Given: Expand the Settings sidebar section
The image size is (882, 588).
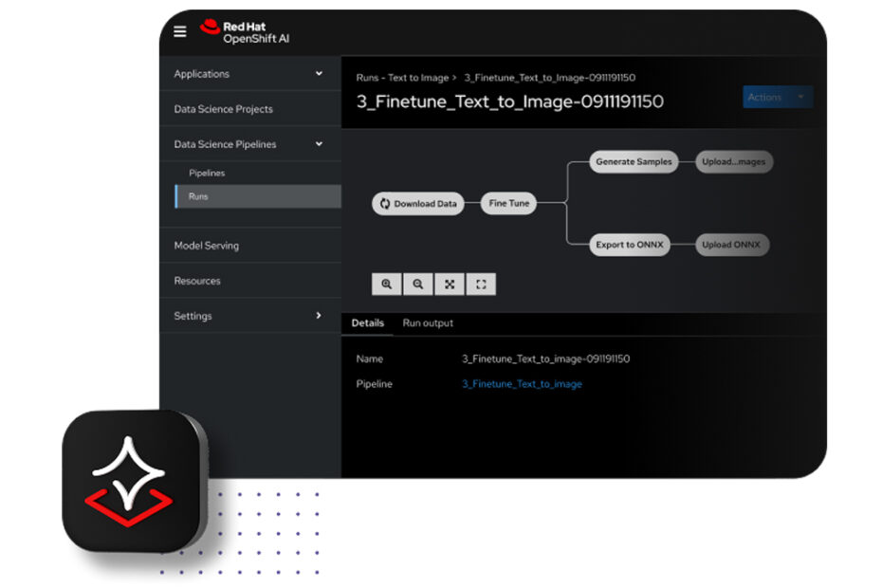Looking at the screenshot, I should pyautogui.click(x=319, y=316).
